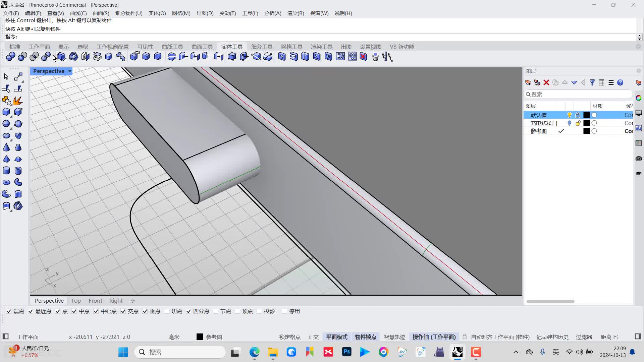This screenshot has height=362, width=644.
Task: Click the paint bucket solid tool icon
Action: (x=375, y=57)
